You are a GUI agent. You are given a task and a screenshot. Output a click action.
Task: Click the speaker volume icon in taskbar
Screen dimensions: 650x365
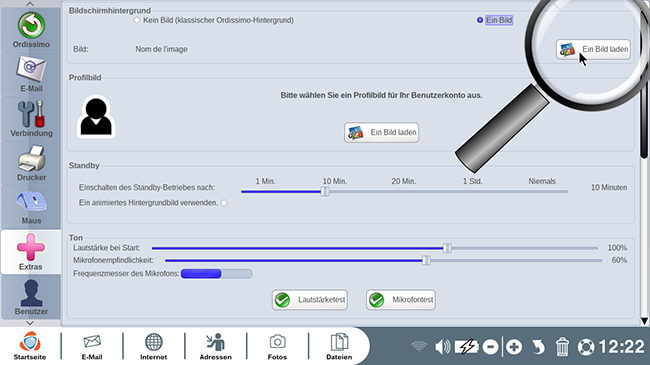(442, 347)
